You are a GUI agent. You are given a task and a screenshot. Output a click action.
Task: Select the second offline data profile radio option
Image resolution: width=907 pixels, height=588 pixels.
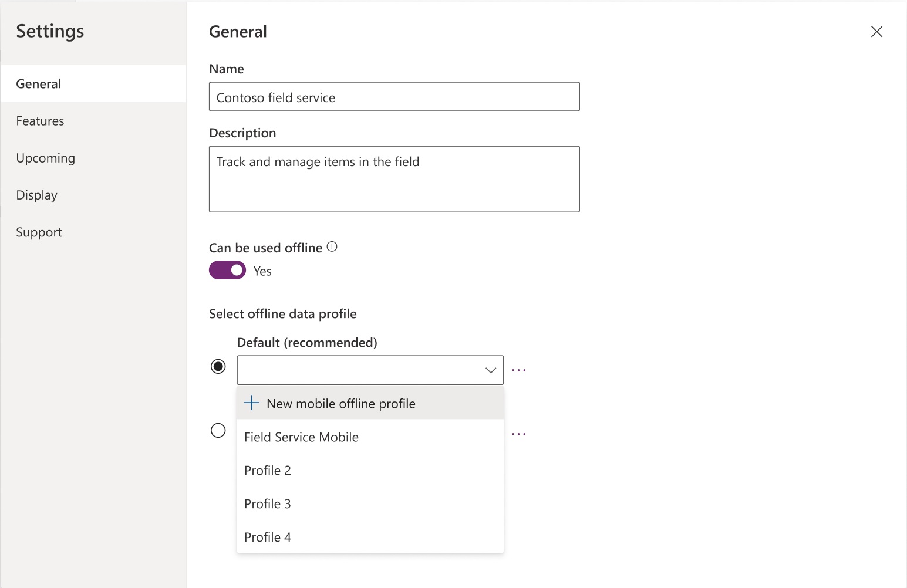pos(218,430)
